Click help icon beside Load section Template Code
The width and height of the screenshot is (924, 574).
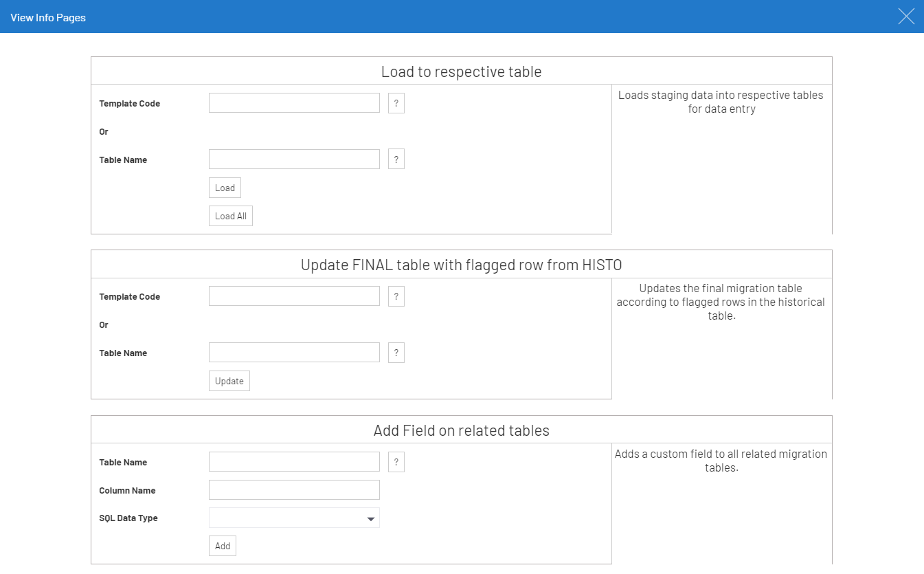(396, 103)
